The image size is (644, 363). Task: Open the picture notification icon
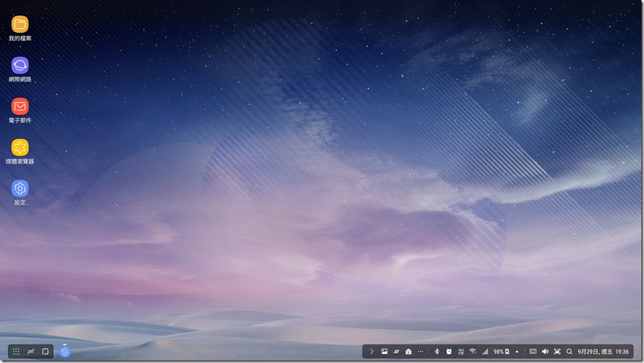384,351
